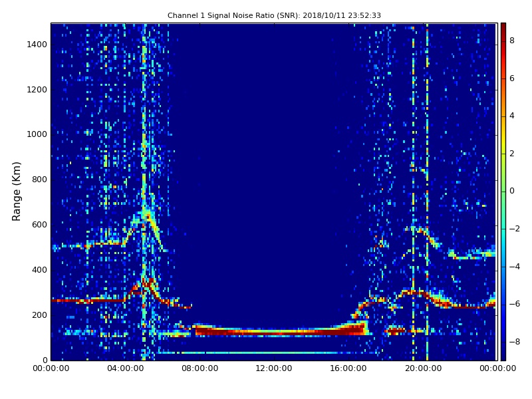Click the 04:00:00 time axis label
532x399 pixels.
[x=125, y=368]
